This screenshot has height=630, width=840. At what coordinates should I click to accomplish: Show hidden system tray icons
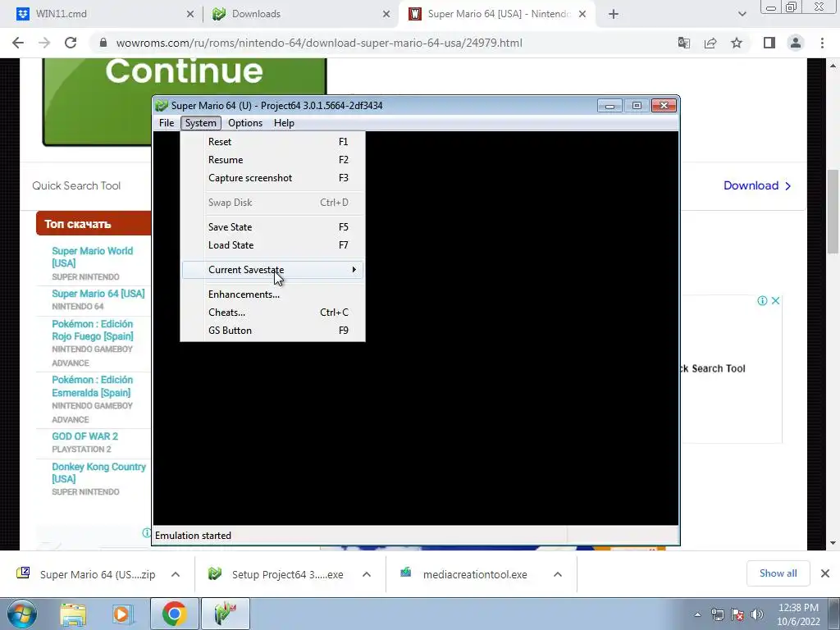click(x=697, y=614)
